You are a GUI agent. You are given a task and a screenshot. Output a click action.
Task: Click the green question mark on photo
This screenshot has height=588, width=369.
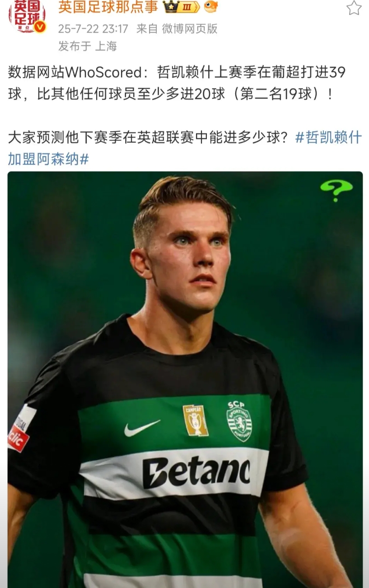tap(336, 190)
